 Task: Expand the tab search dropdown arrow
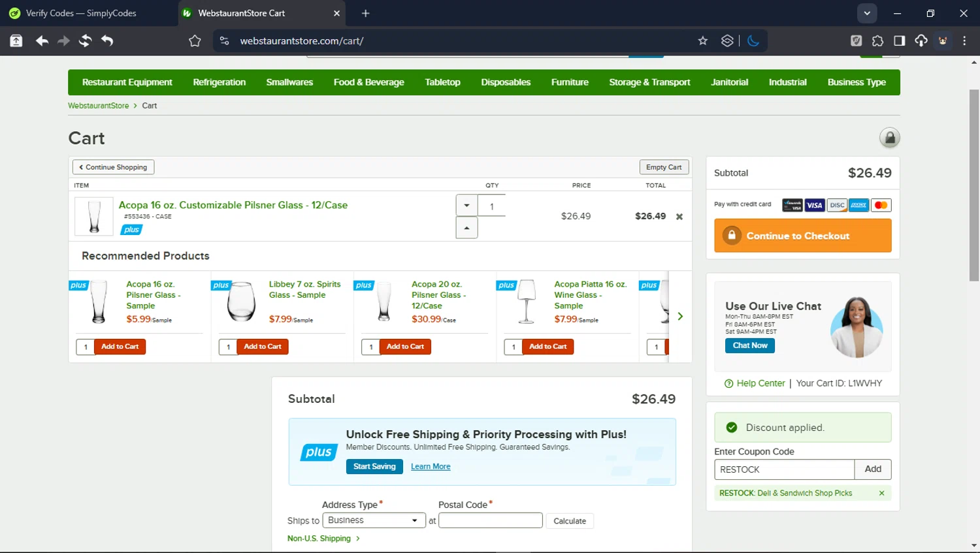tap(867, 13)
